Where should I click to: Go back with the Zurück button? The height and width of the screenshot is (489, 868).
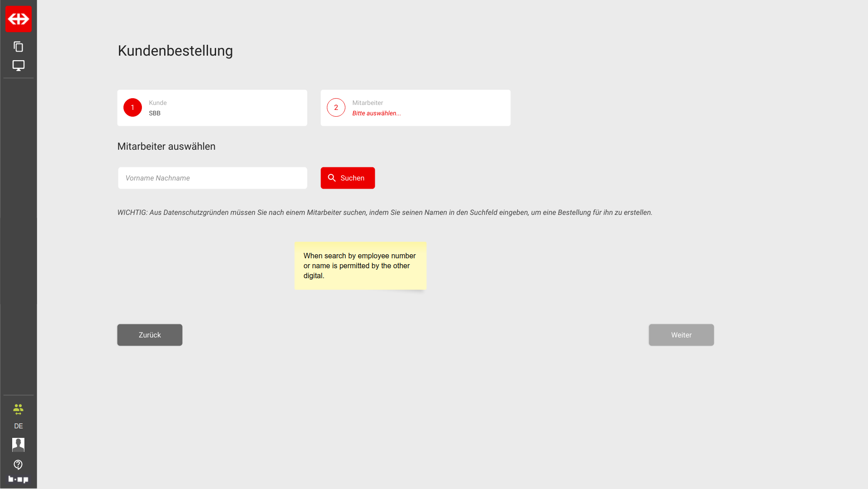point(150,335)
